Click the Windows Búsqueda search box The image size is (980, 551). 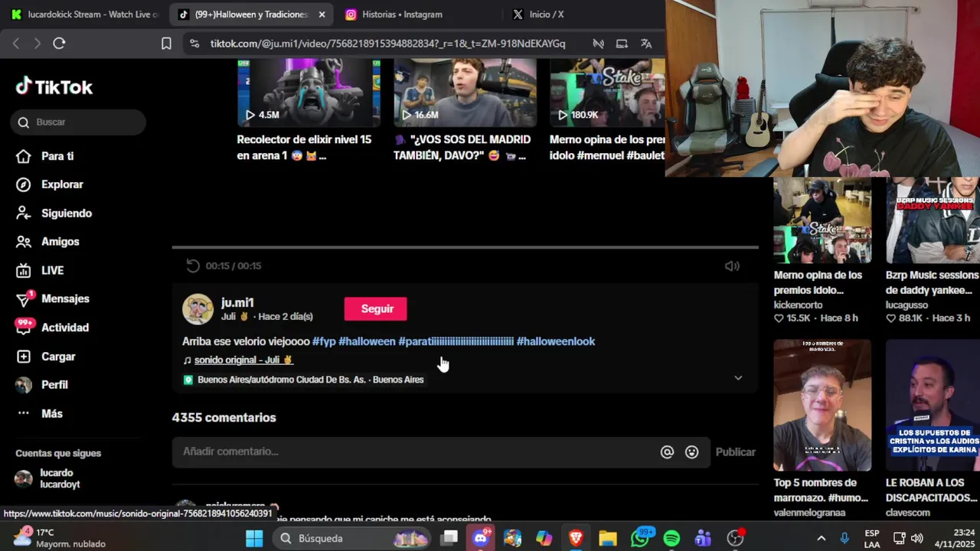353,539
